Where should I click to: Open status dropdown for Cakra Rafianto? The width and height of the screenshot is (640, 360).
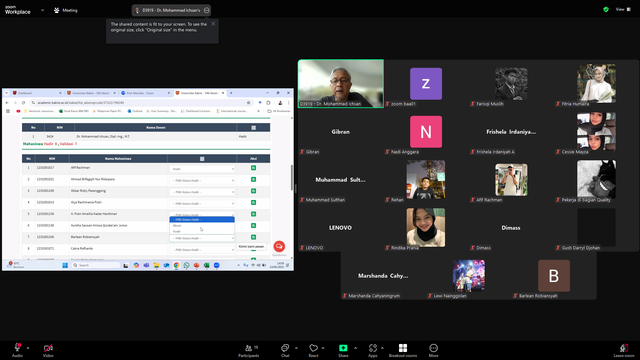click(202, 250)
